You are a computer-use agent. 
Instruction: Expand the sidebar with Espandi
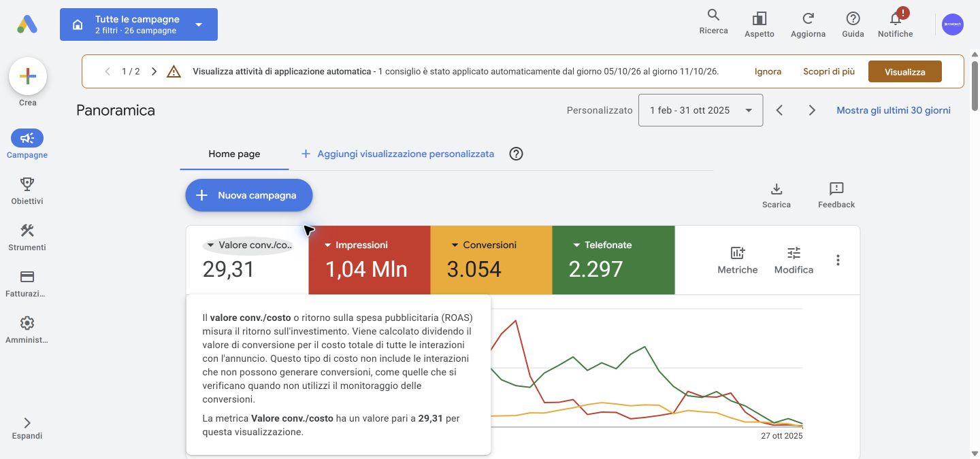click(27, 428)
